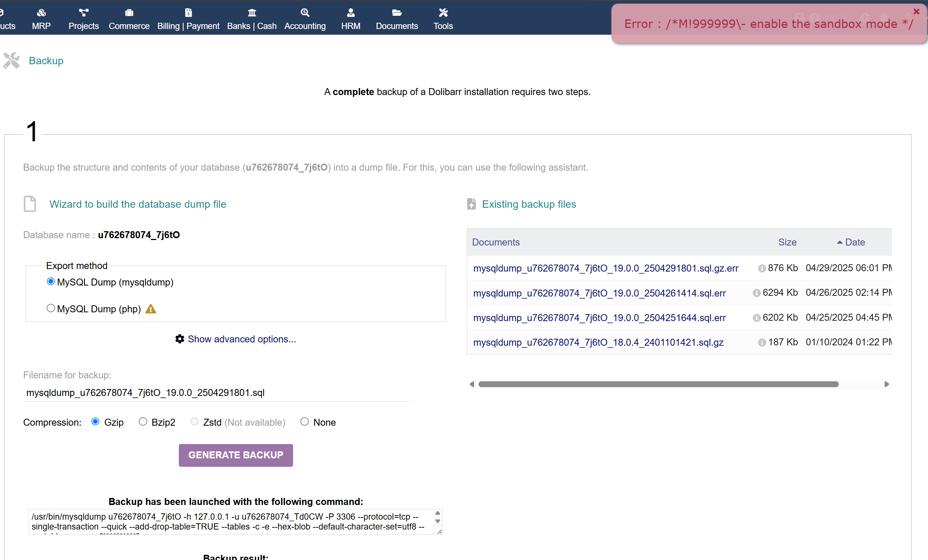928x560 pixels.
Task: Click right arrow of backup list scrollbar
Action: click(x=887, y=384)
